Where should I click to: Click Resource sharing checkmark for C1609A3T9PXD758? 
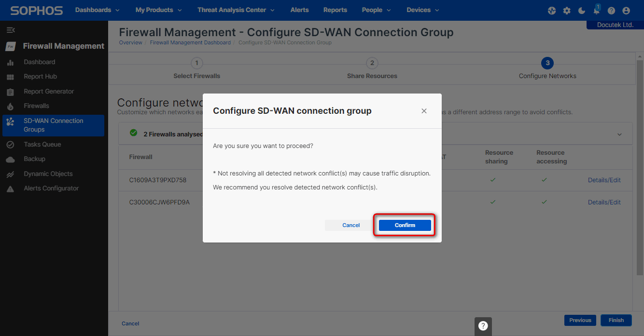492,180
